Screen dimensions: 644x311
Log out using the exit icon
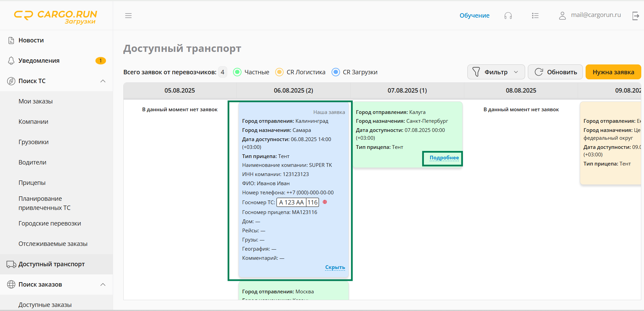pyautogui.click(x=636, y=16)
